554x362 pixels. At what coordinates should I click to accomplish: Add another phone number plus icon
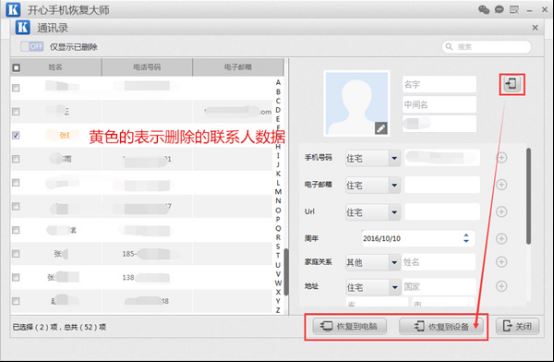pyautogui.click(x=502, y=158)
